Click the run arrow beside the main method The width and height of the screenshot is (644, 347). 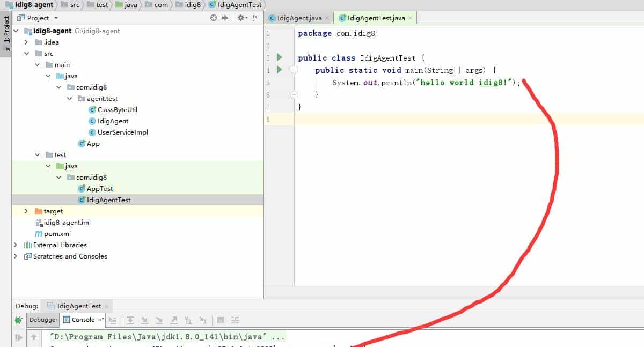279,70
